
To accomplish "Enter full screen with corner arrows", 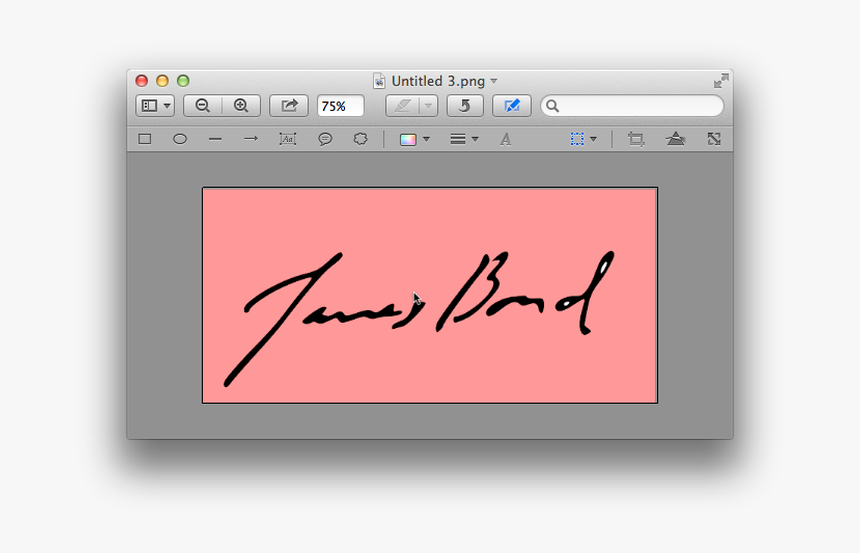I will (x=721, y=81).
